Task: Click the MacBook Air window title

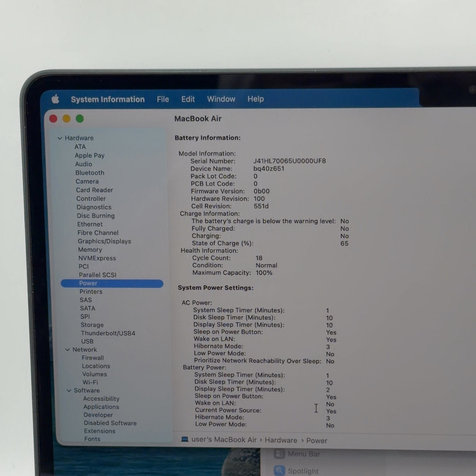Action: pyautogui.click(x=198, y=119)
